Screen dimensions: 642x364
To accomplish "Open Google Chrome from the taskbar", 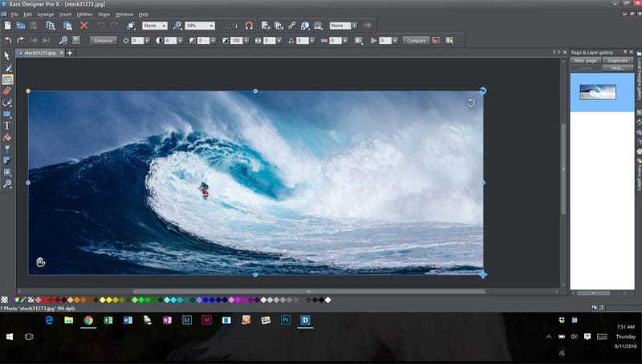I will click(88, 320).
